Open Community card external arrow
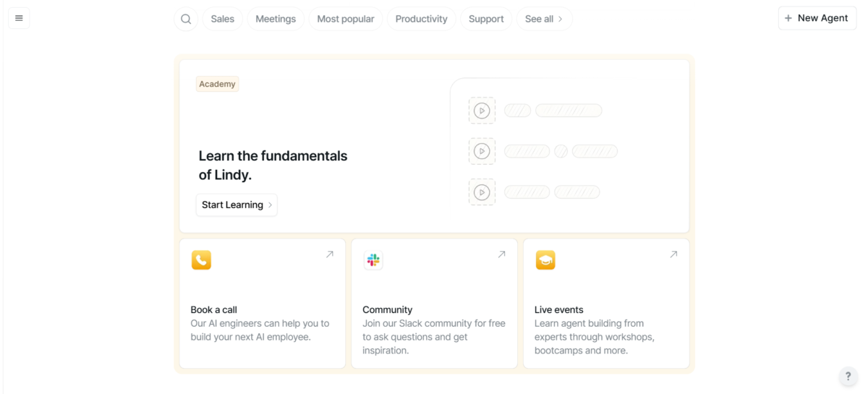The image size is (868, 394). (x=501, y=254)
